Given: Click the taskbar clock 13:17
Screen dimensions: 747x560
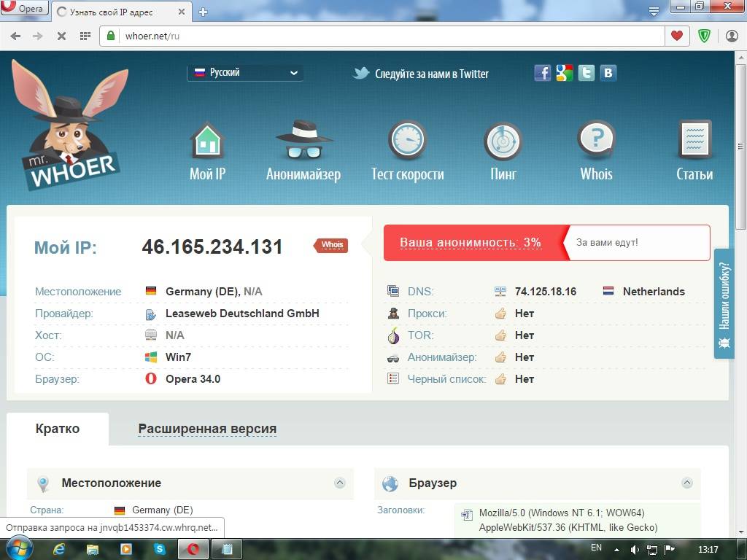Looking at the screenshot, I should coord(708,550).
